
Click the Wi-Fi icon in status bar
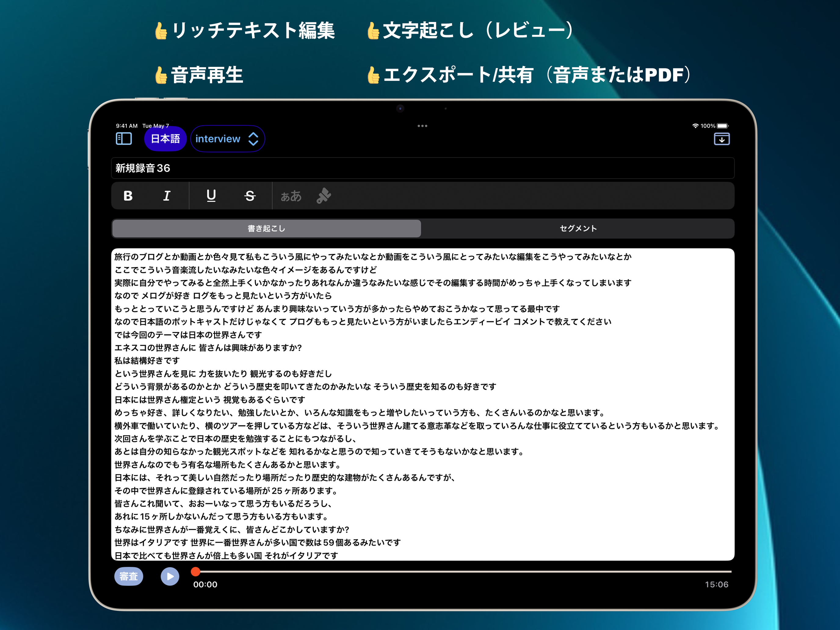pyautogui.click(x=695, y=126)
